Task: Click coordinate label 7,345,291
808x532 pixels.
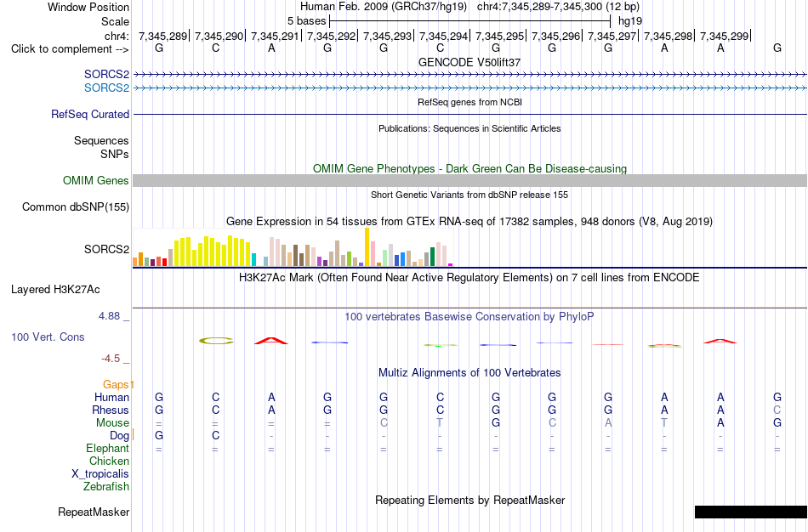Action: click(x=275, y=36)
